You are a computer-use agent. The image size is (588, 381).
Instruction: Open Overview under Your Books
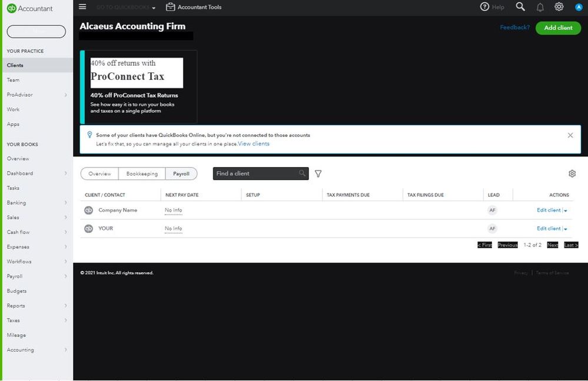tap(18, 159)
